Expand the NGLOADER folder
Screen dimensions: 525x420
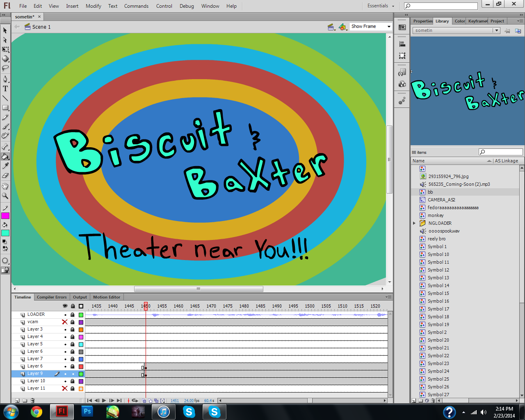[414, 223]
